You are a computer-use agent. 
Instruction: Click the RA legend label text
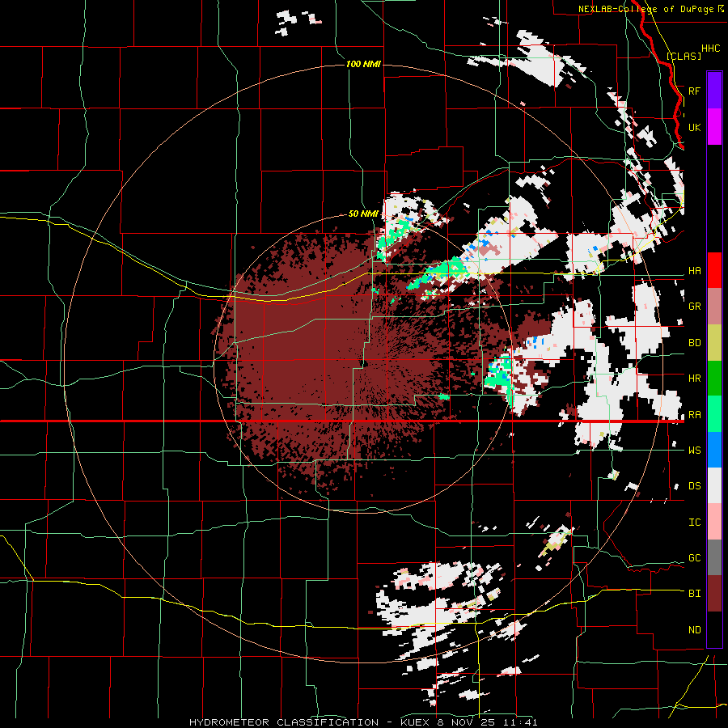(x=694, y=415)
